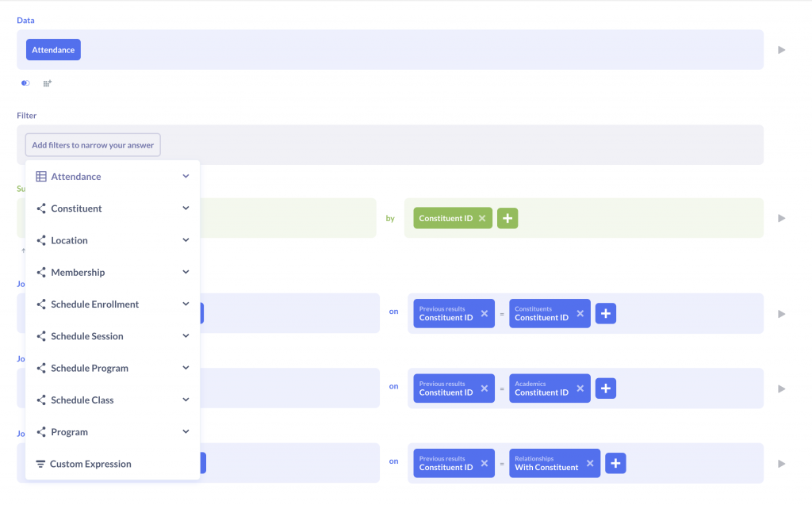Preview the Academics join step

pyautogui.click(x=781, y=388)
